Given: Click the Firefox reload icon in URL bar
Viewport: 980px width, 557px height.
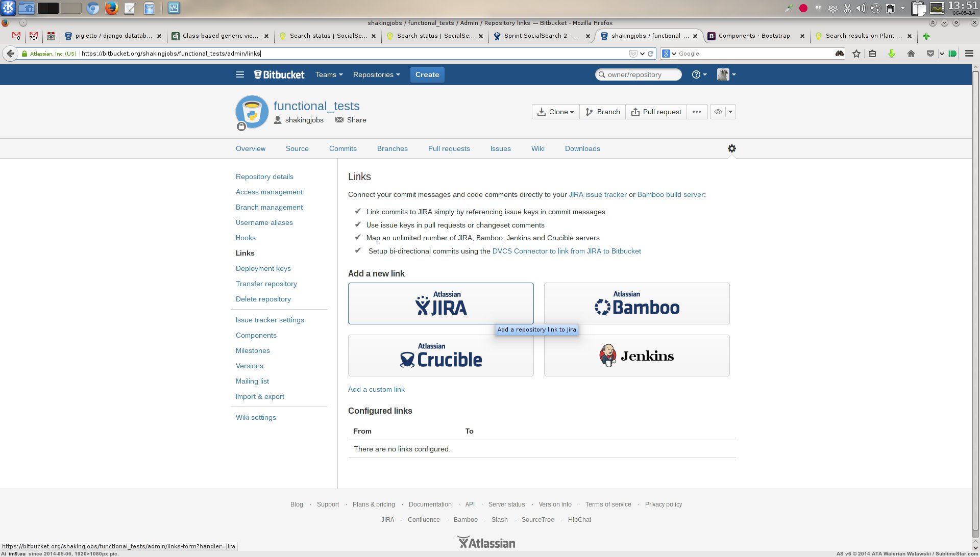Looking at the screenshot, I should 651,54.
